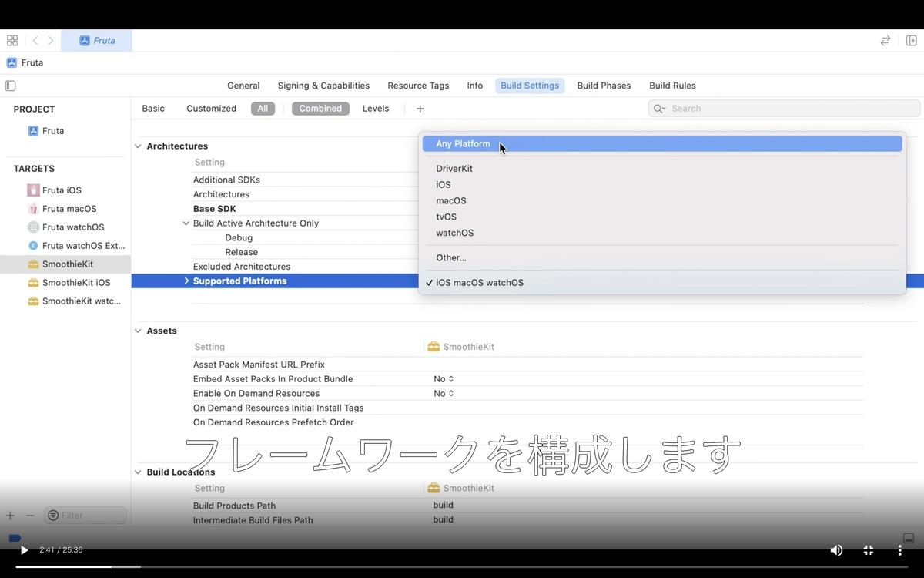
Task: Click the captions icon above player controls
Action: [x=909, y=538]
